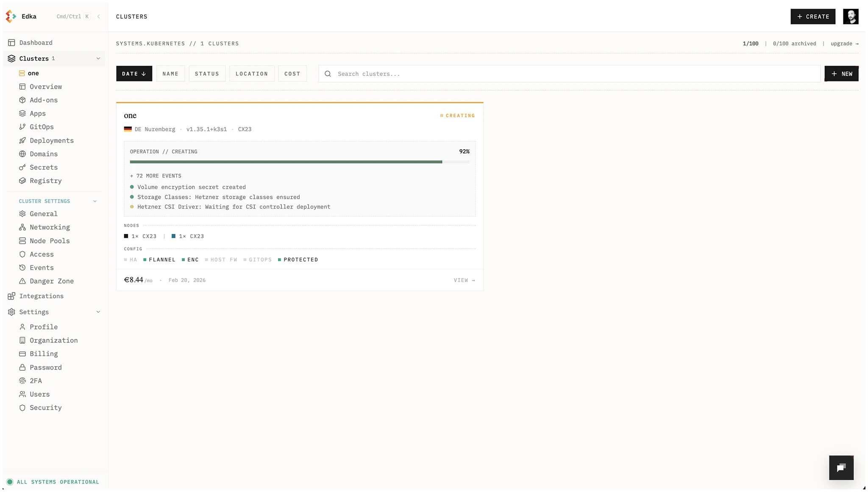Open the user avatar in the top bar
Viewport: 868px width, 492px height.
coord(851,16)
